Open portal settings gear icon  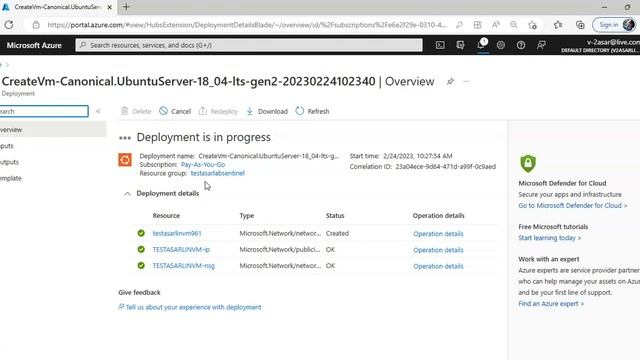click(x=501, y=45)
